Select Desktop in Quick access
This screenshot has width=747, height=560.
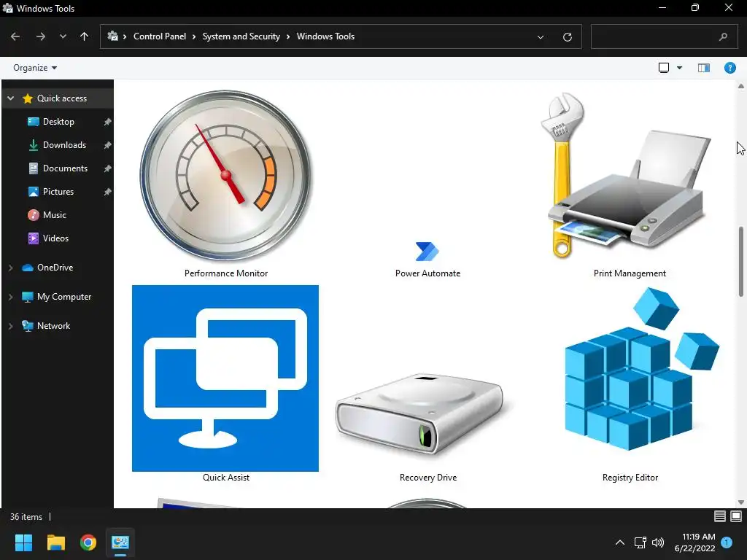(x=58, y=122)
